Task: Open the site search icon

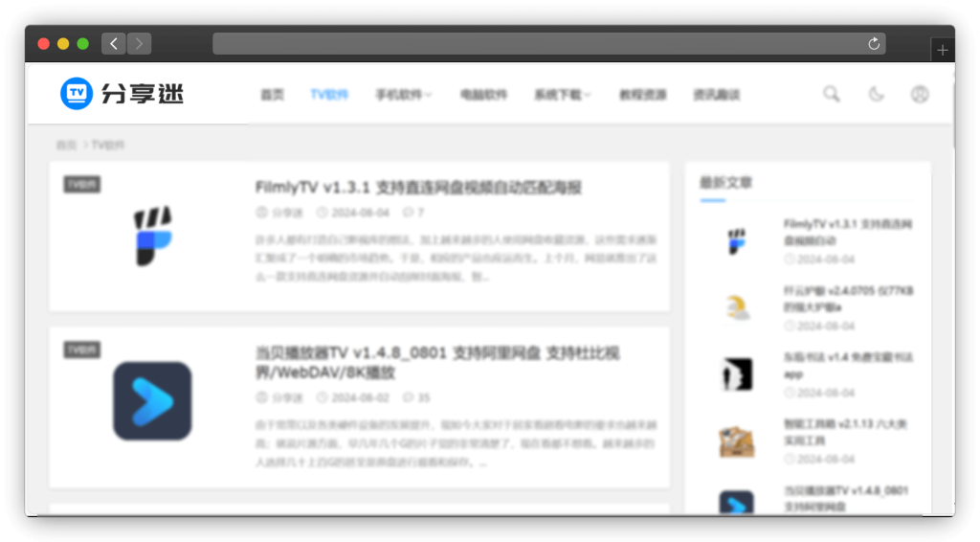Action: (x=832, y=94)
